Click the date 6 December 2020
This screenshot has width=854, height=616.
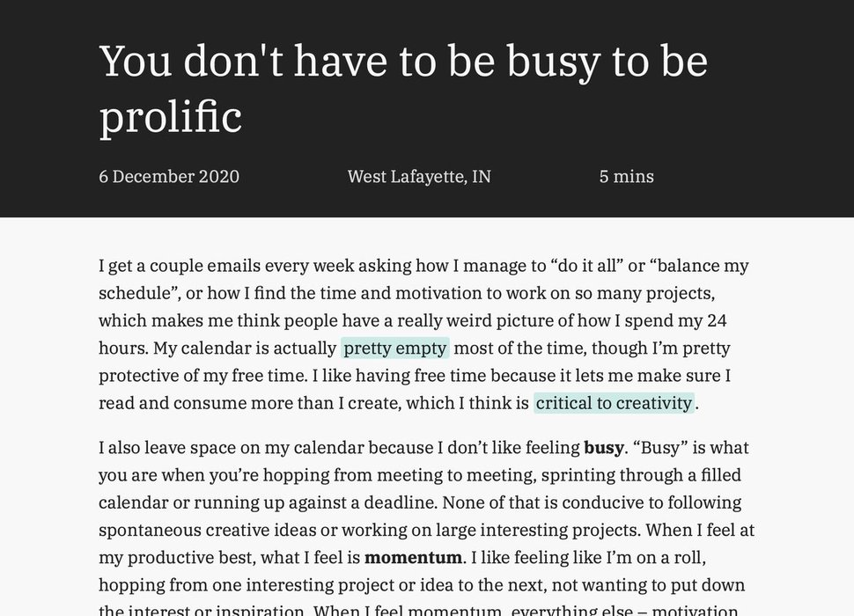point(169,176)
